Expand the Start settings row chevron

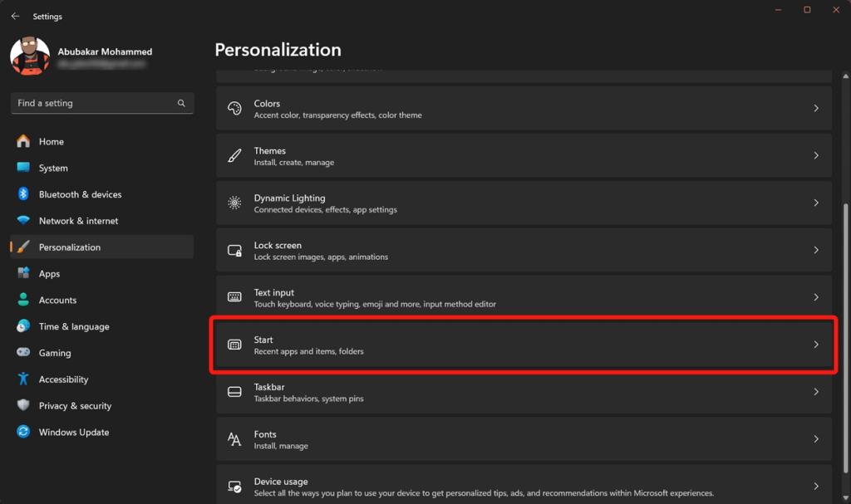(x=815, y=344)
